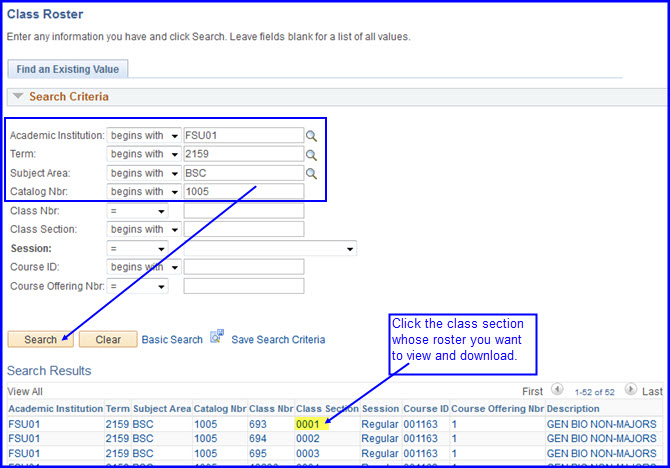Click the empty Class Section input
This screenshot has width=670, height=468.
pyautogui.click(x=244, y=229)
